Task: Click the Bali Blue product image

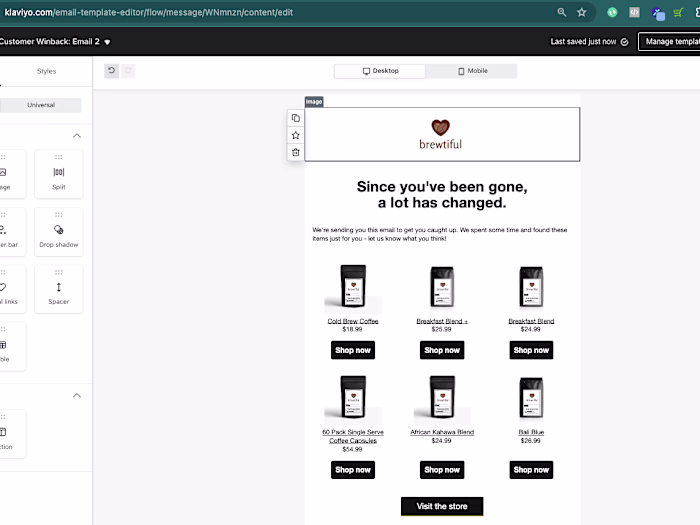Action: 531,398
